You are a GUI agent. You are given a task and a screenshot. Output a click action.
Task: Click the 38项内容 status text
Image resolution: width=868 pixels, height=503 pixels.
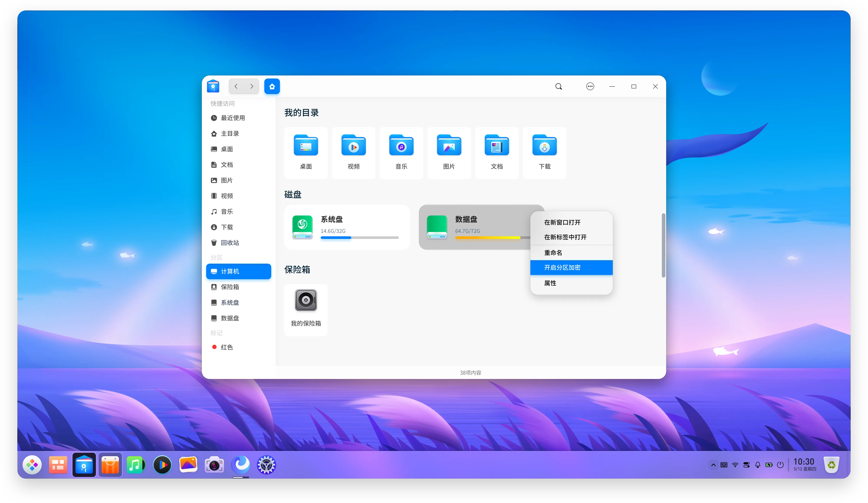470,373
